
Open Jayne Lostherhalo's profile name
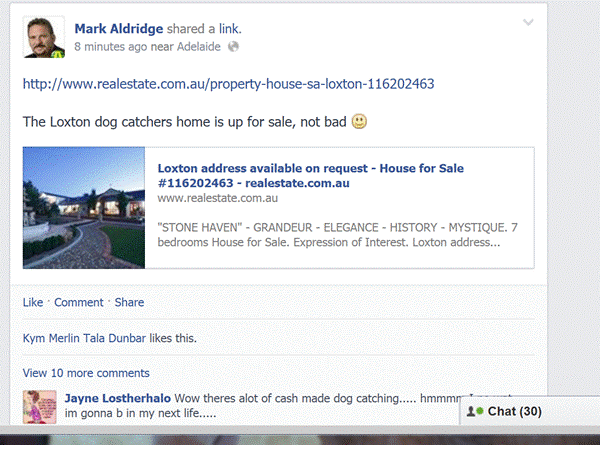117,398
